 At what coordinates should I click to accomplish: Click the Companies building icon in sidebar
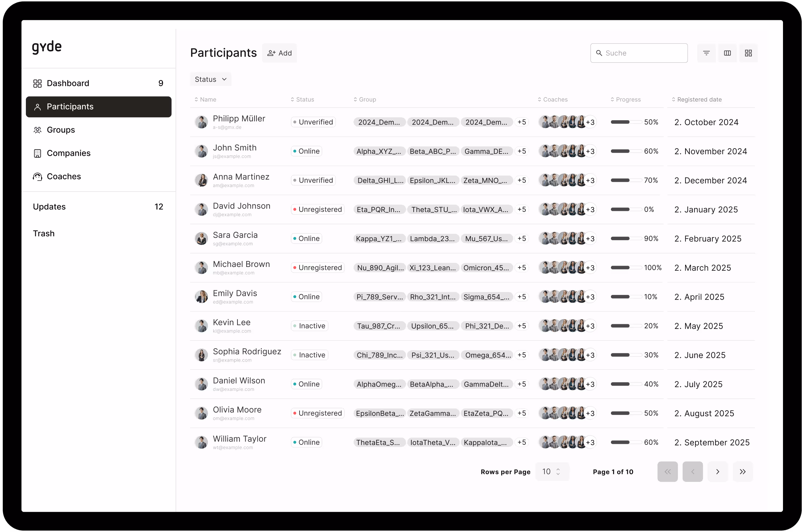point(37,153)
